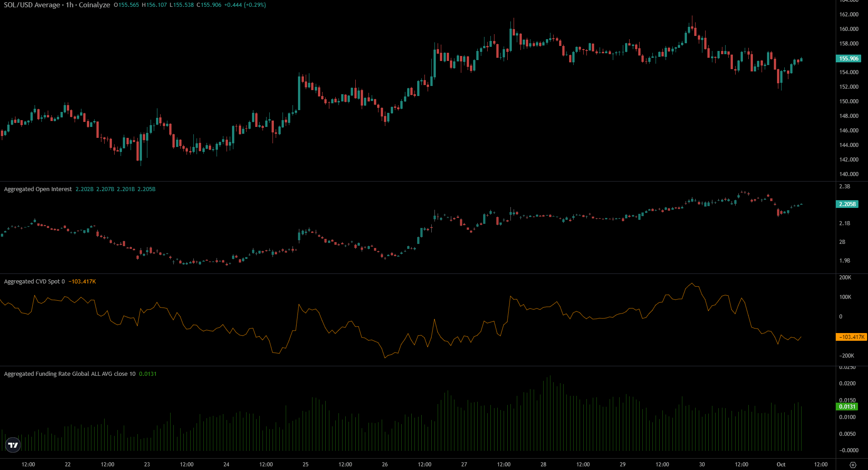Click the open interest value label 2.205B
The width and height of the screenshot is (868, 470).
(x=847, y=204)
